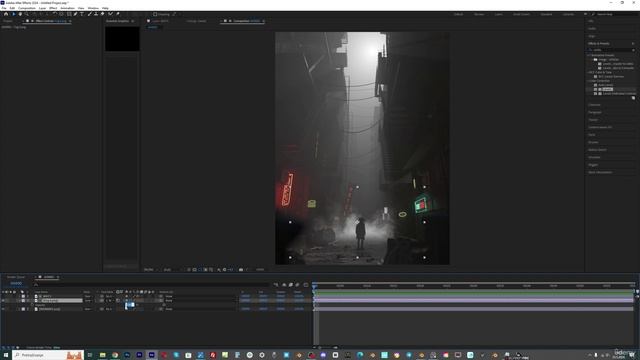The image size is (640, 360).
Task: Open the Effects & Presets panel menu
Action: [x=633, y=43]
